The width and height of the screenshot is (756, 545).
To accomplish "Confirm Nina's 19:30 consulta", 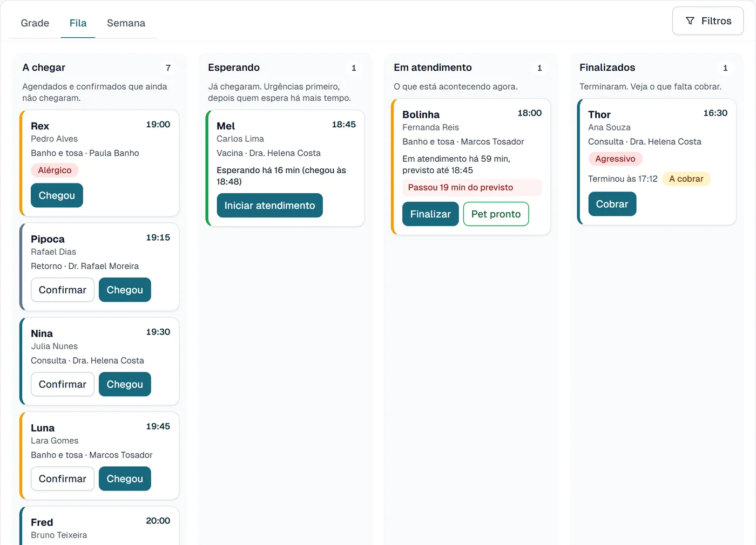I will tap(63, 384).
